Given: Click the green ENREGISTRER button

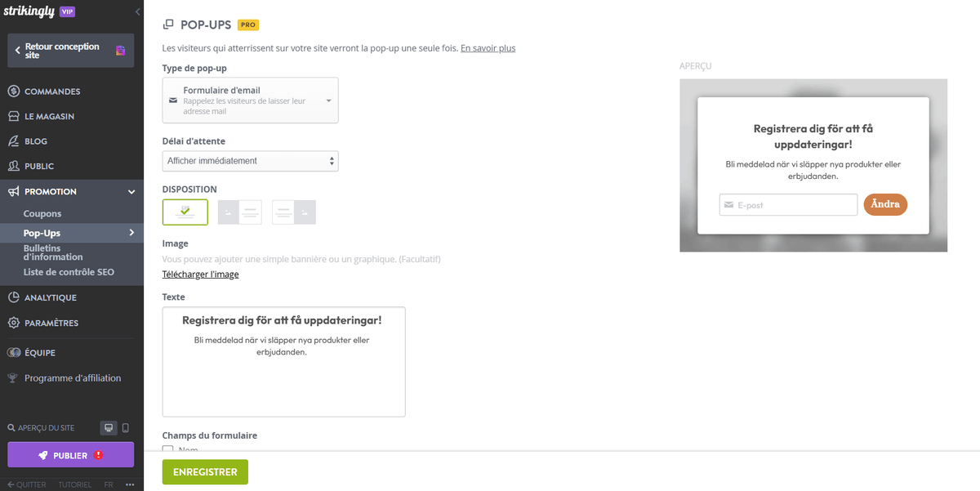Looking at the screenshot, I should [205, 471].
